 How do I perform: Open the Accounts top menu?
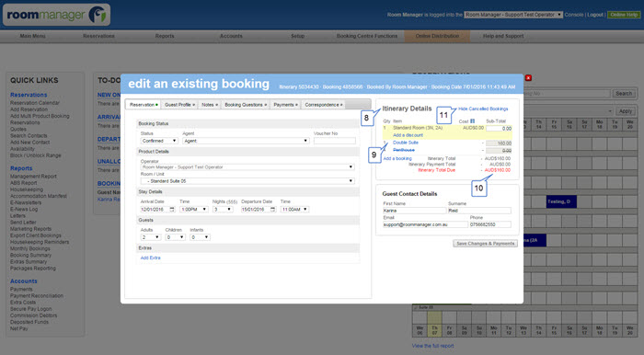[231, 36]
